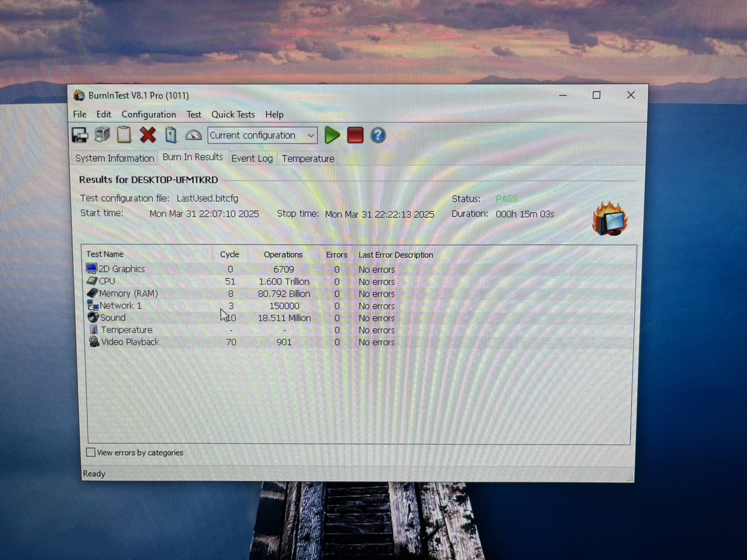Switch to the System Information tab
Screen dimensions: 747x560
click(114, 158)
